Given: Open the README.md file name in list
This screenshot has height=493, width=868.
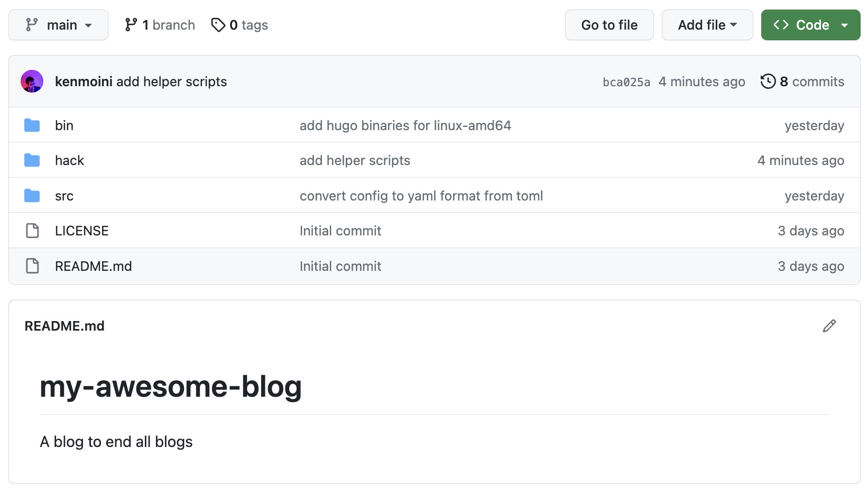Looking at the screenshot, I should [x=93, y=266].
